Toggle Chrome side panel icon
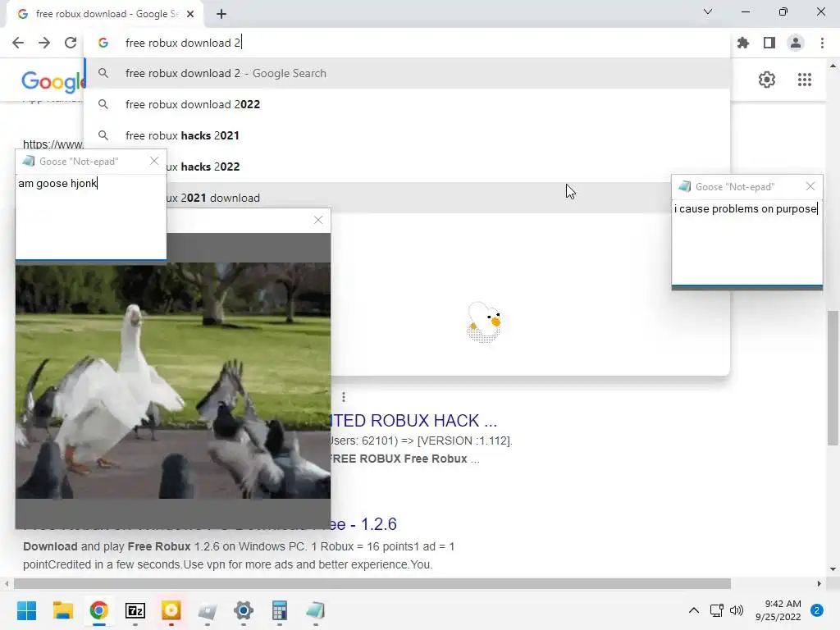This screenshot has width=840, height=630. pos(769,43)
